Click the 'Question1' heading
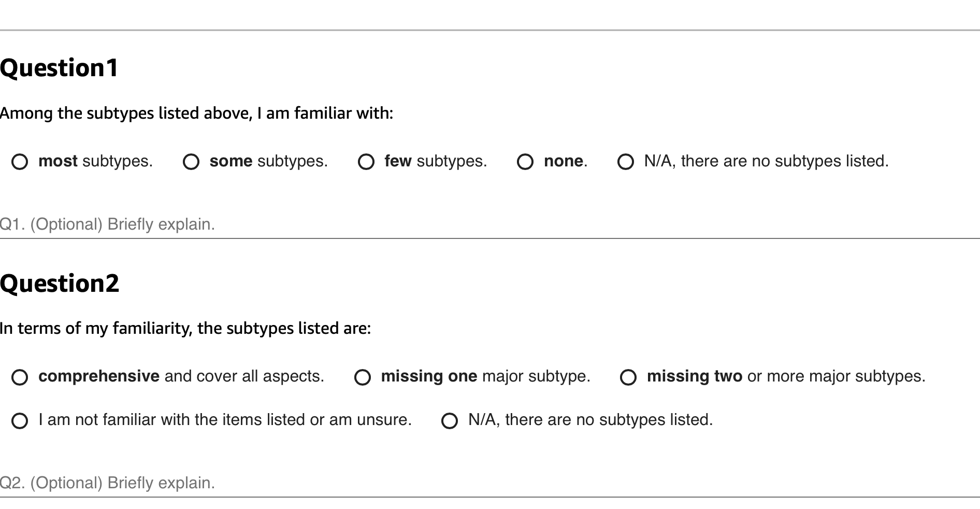 (60, 68)
